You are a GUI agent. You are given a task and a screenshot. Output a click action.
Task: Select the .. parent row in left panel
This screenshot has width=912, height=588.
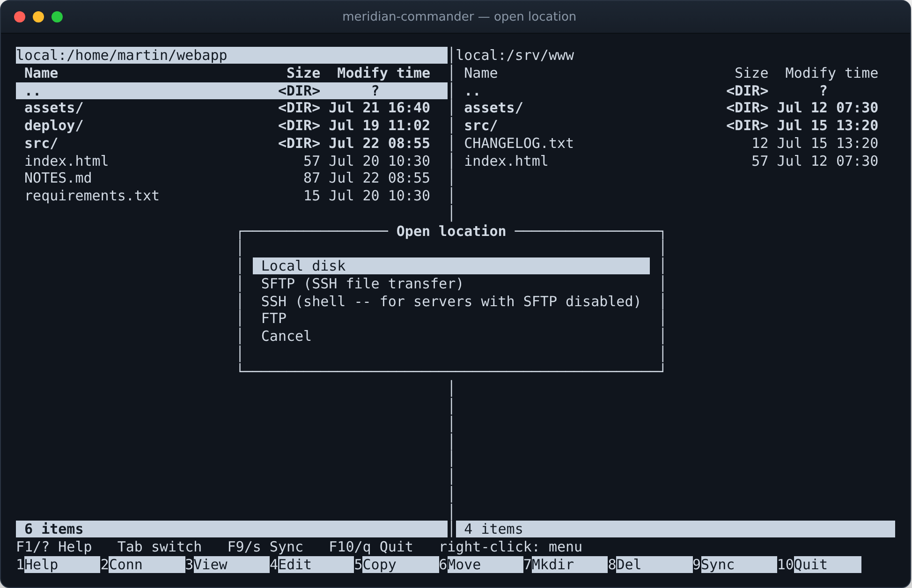pyautogui.click(x=232, y=91)
